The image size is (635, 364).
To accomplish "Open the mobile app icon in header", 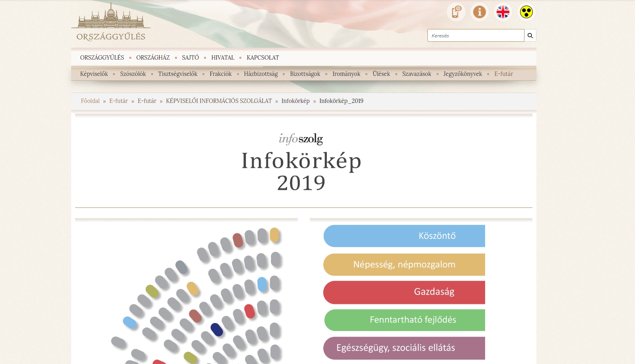I will [x=456, y=12].
